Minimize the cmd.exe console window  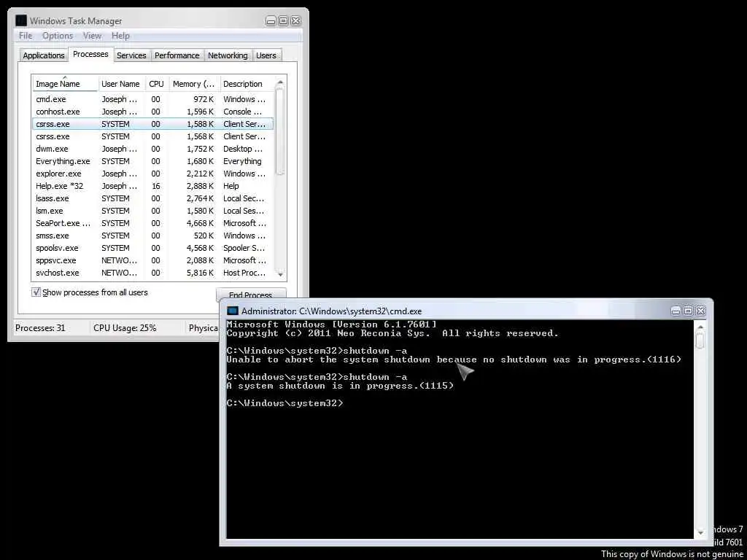point(676,311)
